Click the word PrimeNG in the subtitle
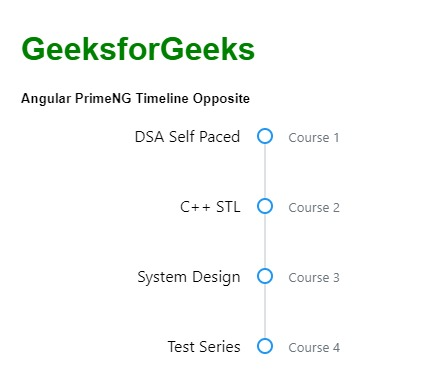 103,99
